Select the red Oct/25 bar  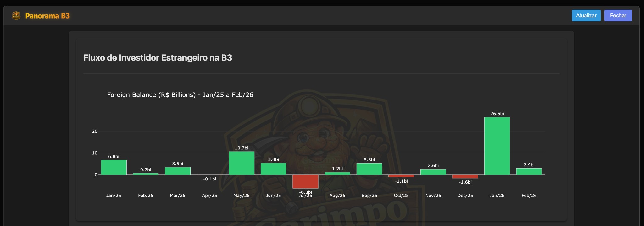pyautogui.click(x=401, y=176)
